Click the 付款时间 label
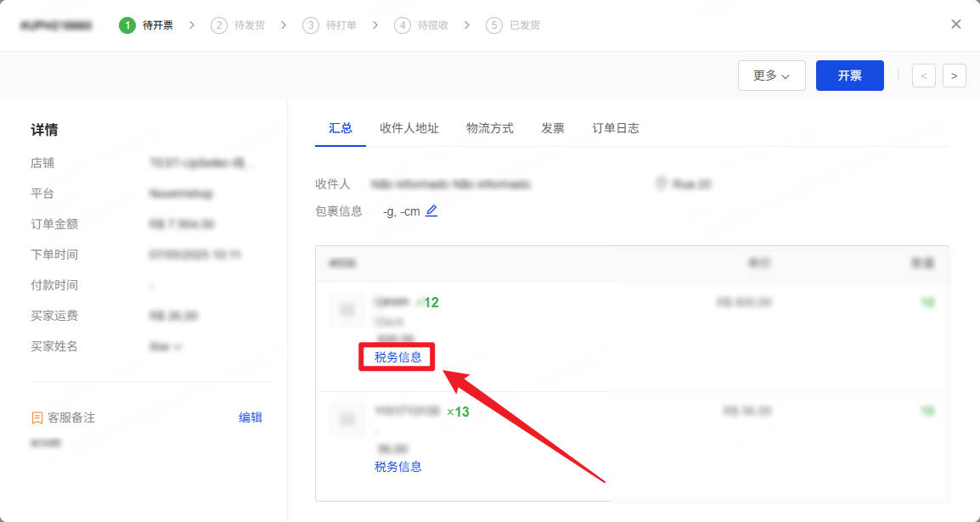Viewport: 980px width, 522px height. [54, 285]
